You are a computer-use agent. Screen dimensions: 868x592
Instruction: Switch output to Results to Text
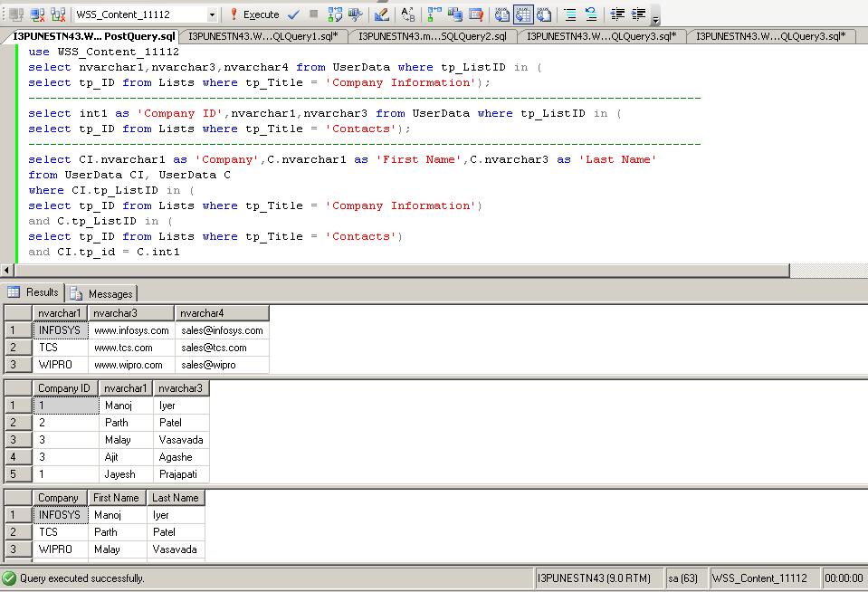[x=502, y=14]
